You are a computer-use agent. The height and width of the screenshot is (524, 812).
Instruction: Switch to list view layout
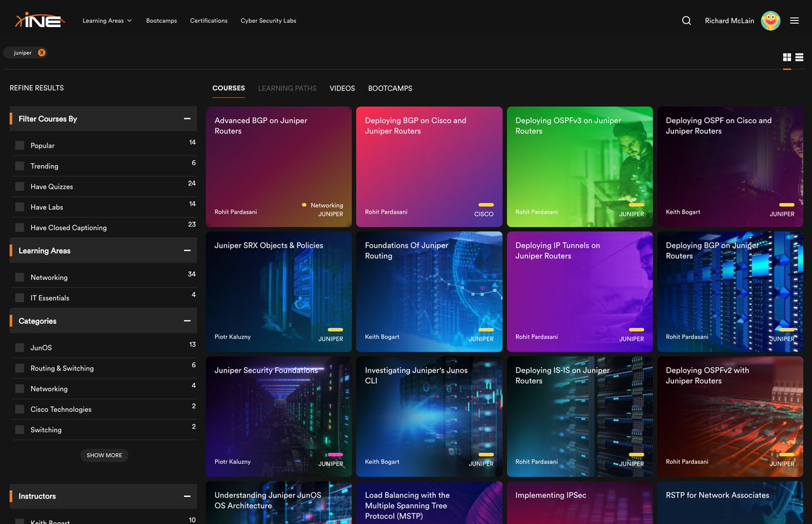(799, 58)
